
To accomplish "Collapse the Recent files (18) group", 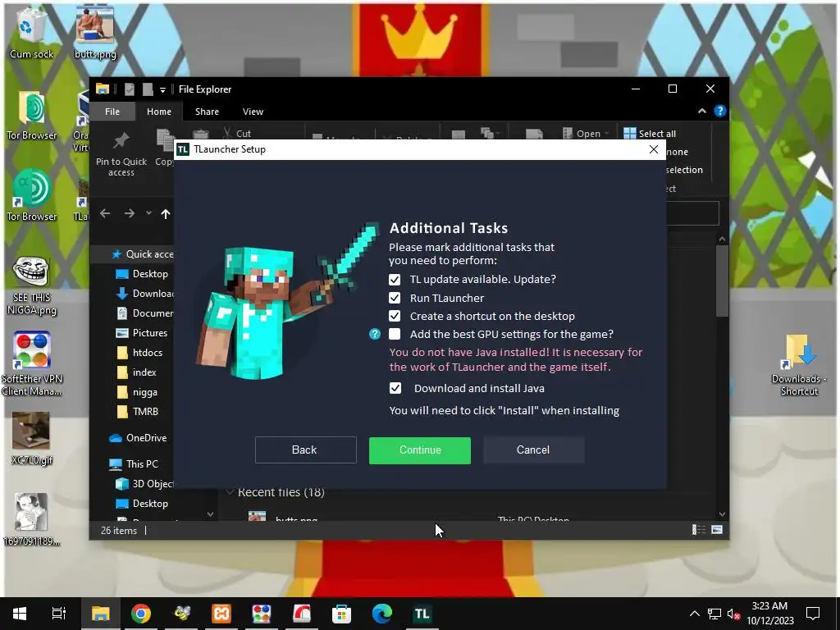I will pos(230,492).
